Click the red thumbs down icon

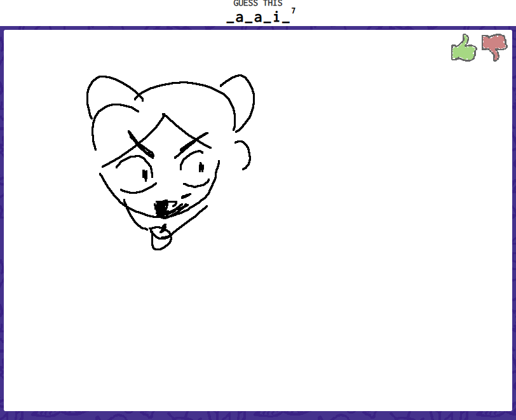(494, 47)
